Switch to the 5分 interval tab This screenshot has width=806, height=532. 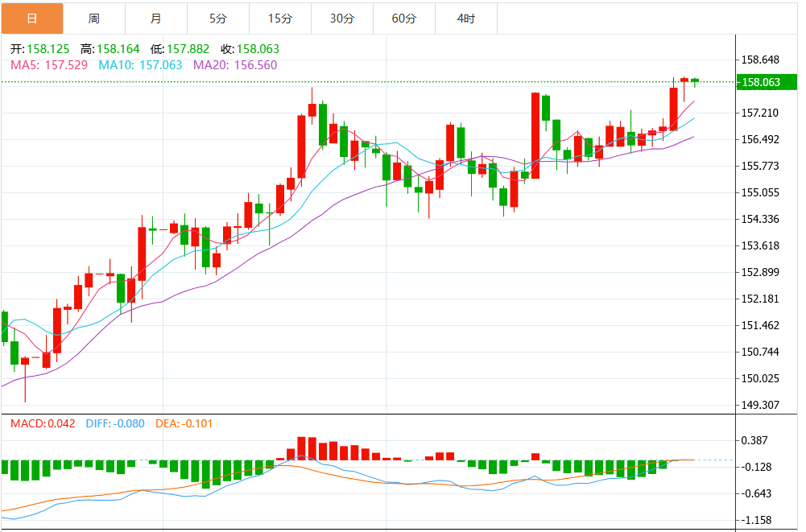pos(217,19)
